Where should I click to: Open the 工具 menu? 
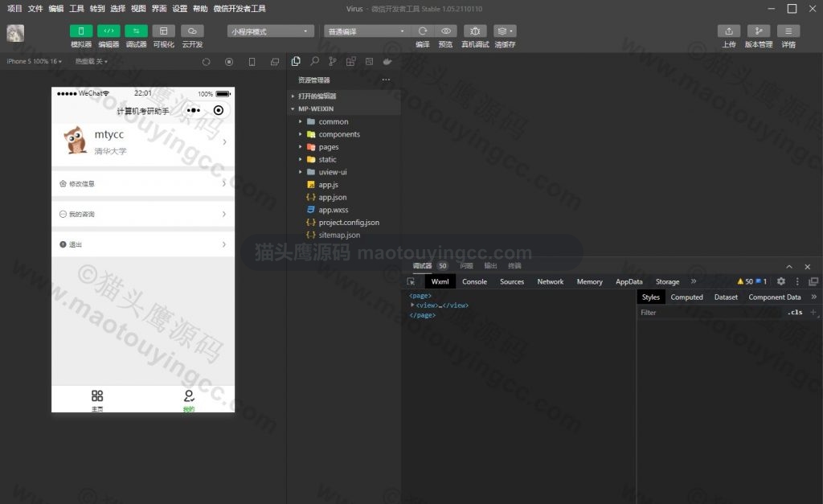[x=76, y=8]
